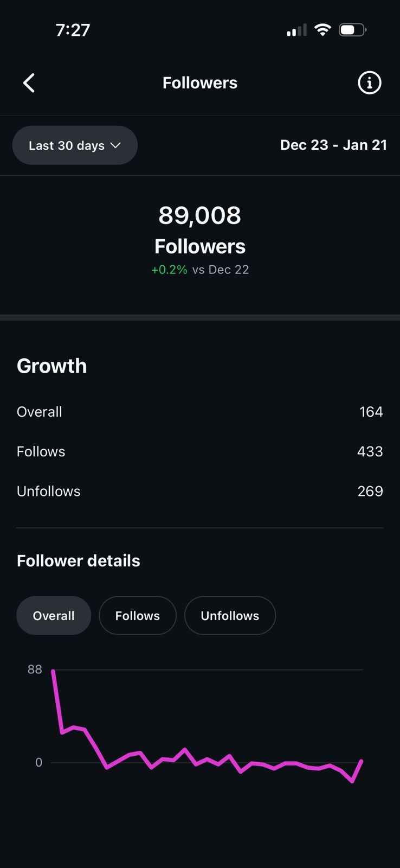Tap the starting peak of the chart line
This screenshot has height=868, width=400.
[53, 672]
